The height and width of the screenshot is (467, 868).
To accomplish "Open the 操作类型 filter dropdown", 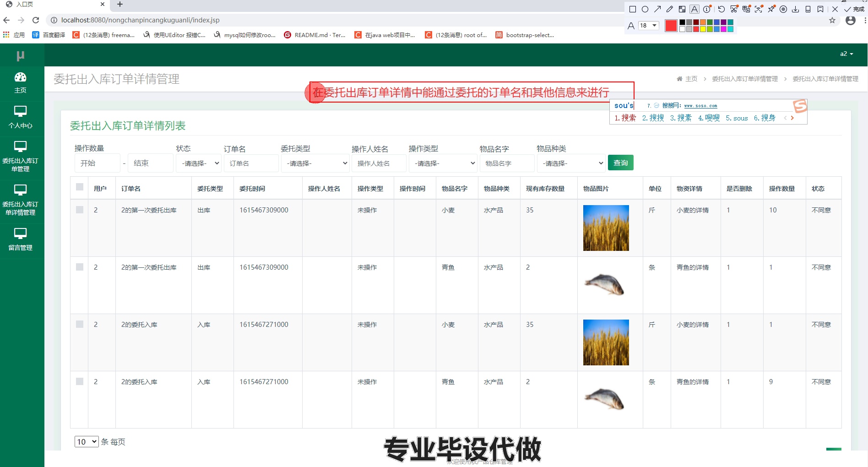I will [x=443, y=163].
